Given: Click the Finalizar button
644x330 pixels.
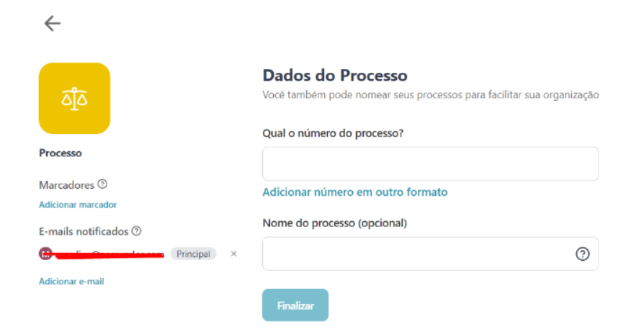Looking at the screenshot, I should point(295,306).
